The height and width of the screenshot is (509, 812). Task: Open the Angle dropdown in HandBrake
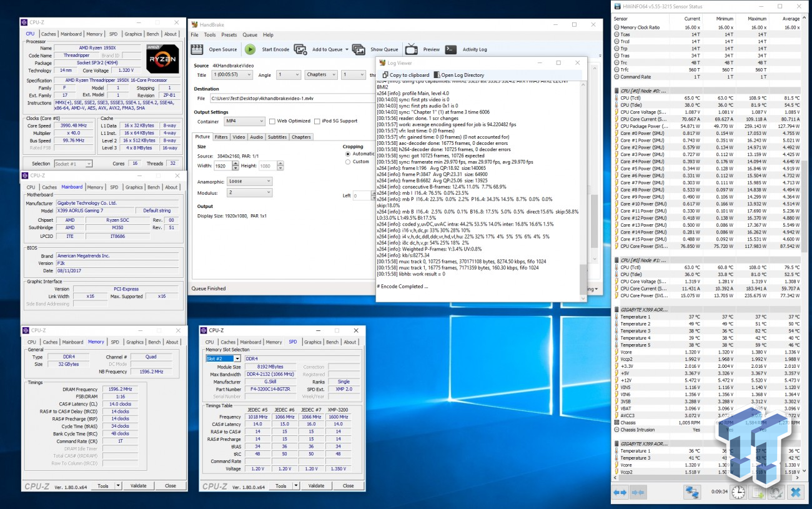click(288, 74)
